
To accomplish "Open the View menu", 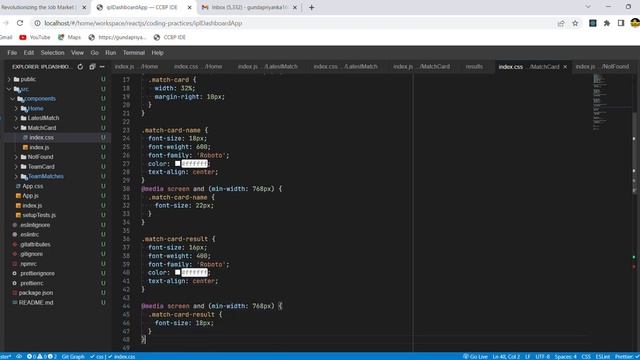I will coord(77,53).
